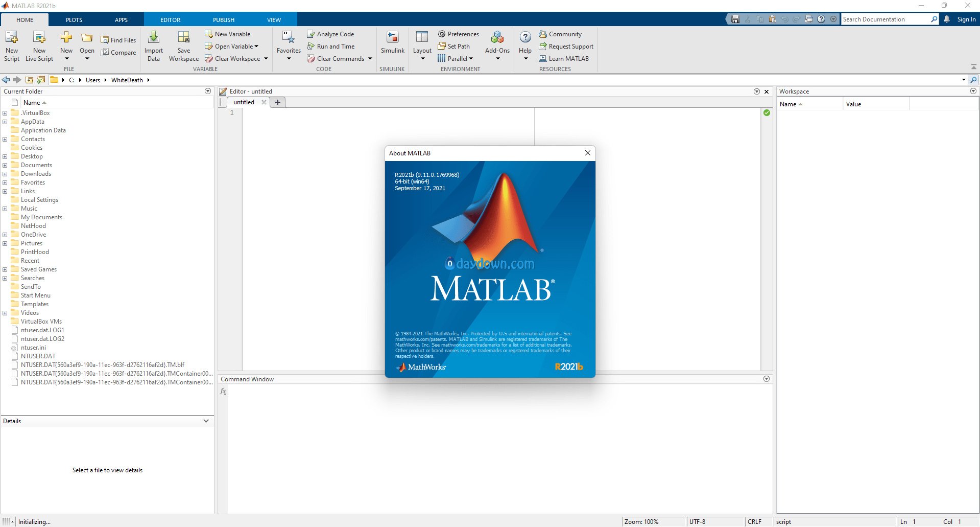Click the up one level folder icon

(29, 80)
